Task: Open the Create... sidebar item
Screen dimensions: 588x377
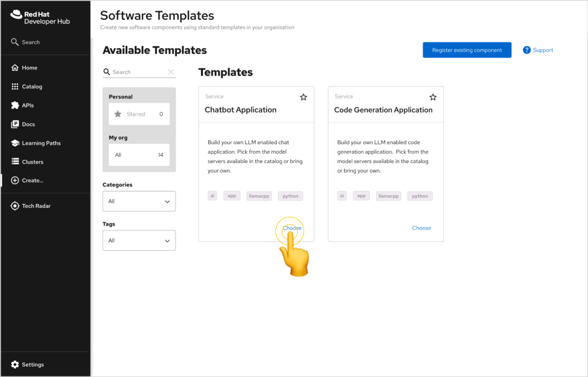Action: pyautogui.click(x=32, y=180)
